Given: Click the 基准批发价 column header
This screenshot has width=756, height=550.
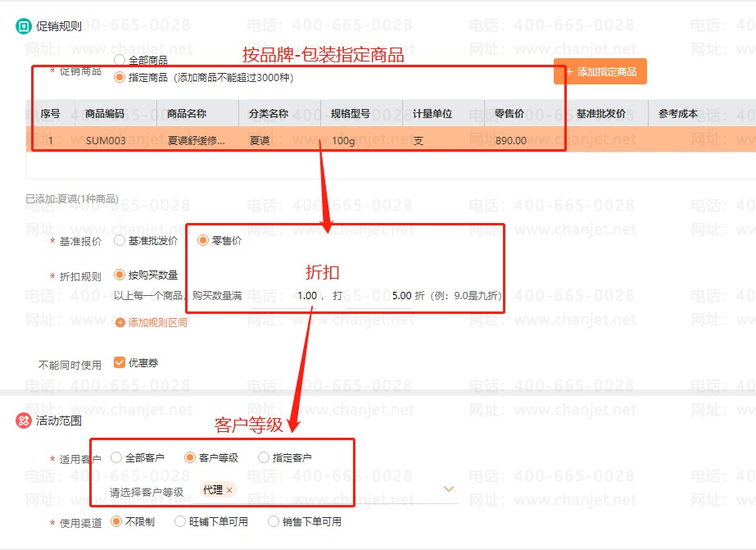Looking at the screenshot, I should point(608,114).
